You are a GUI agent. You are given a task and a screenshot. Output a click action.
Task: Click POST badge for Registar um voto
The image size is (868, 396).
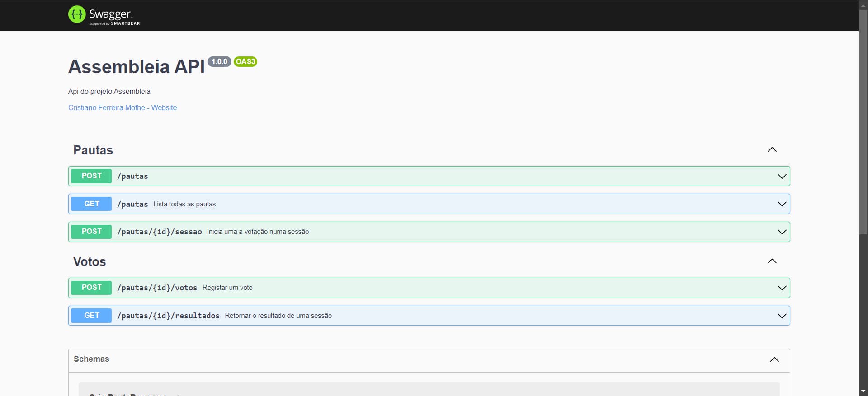click(91, 288)
